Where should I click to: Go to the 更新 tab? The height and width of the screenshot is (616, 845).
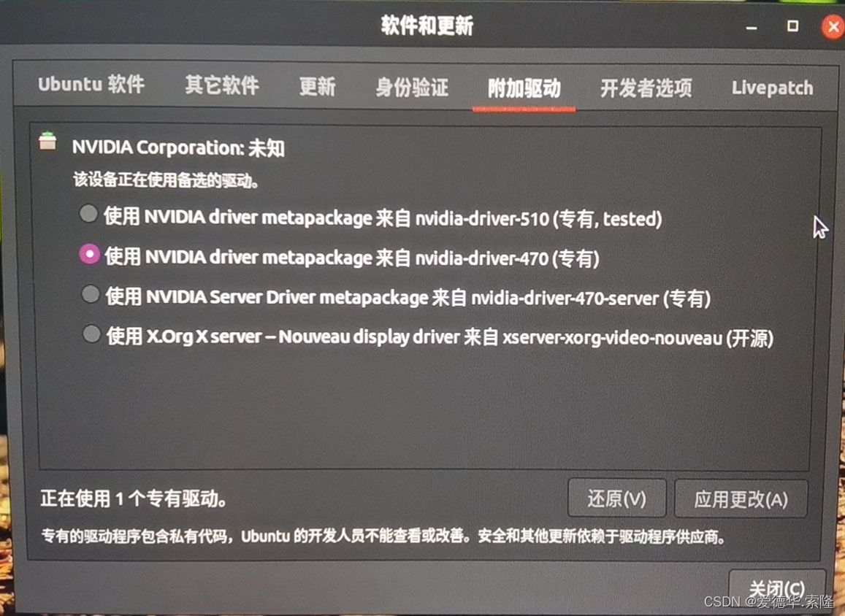tap(318, 86)
